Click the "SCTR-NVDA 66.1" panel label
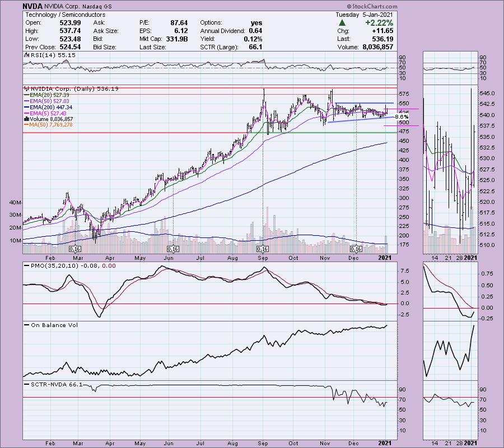Image resolution: width=504 pixels, height=448 pixels. pos(57,384)
